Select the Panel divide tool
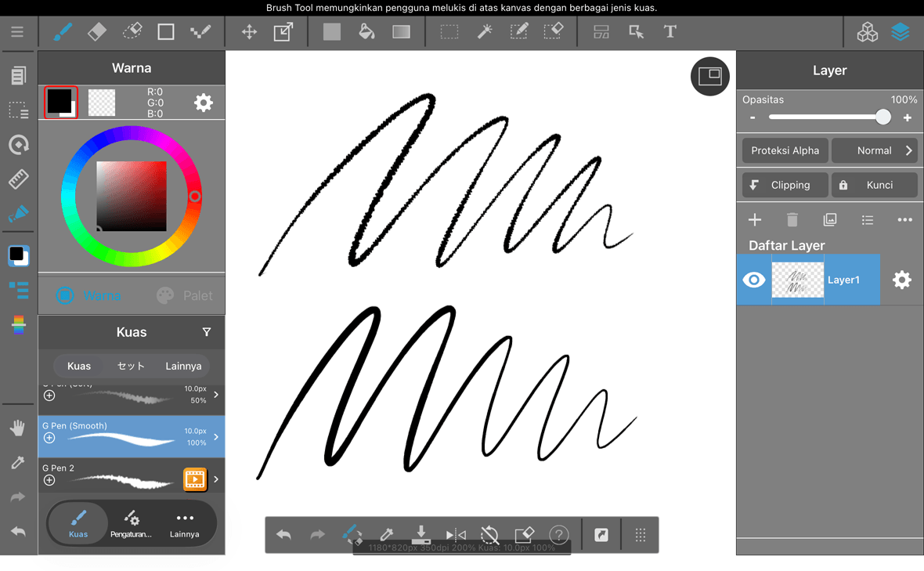Screen dimensions: 924x571 (x=601, y=32)
